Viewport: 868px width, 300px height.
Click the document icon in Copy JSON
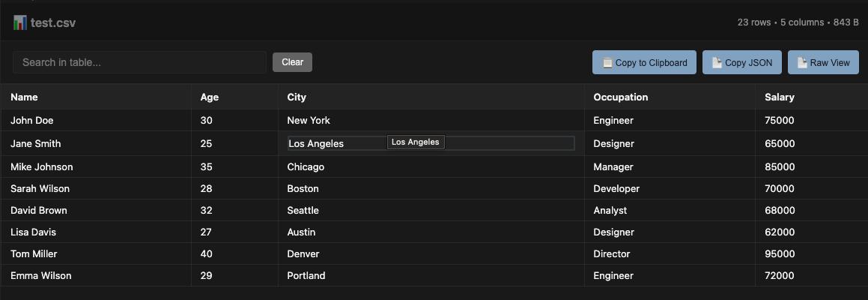[x=717, y=63]
